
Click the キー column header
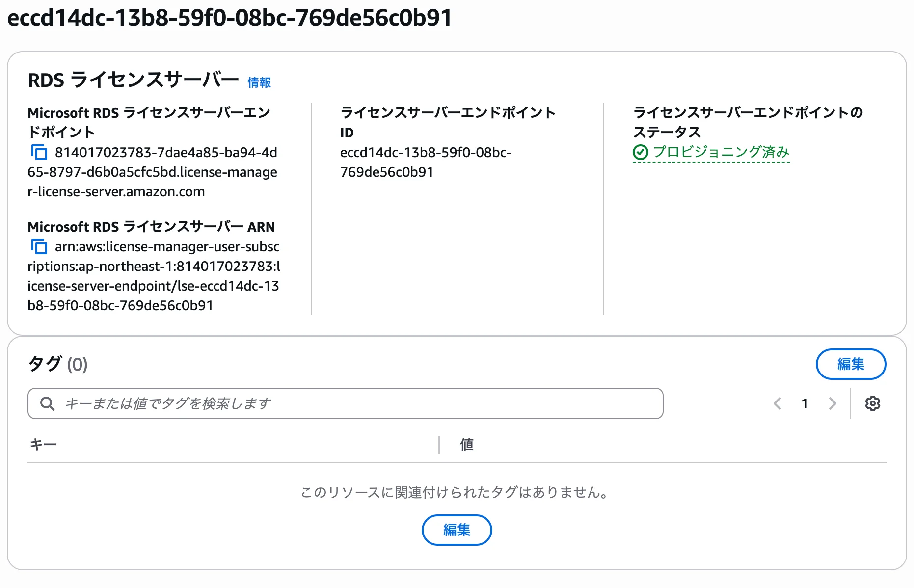[42, 444]
